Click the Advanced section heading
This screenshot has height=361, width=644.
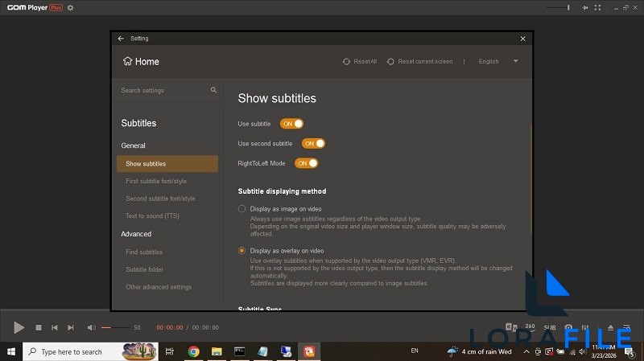[x=136, y=234]
